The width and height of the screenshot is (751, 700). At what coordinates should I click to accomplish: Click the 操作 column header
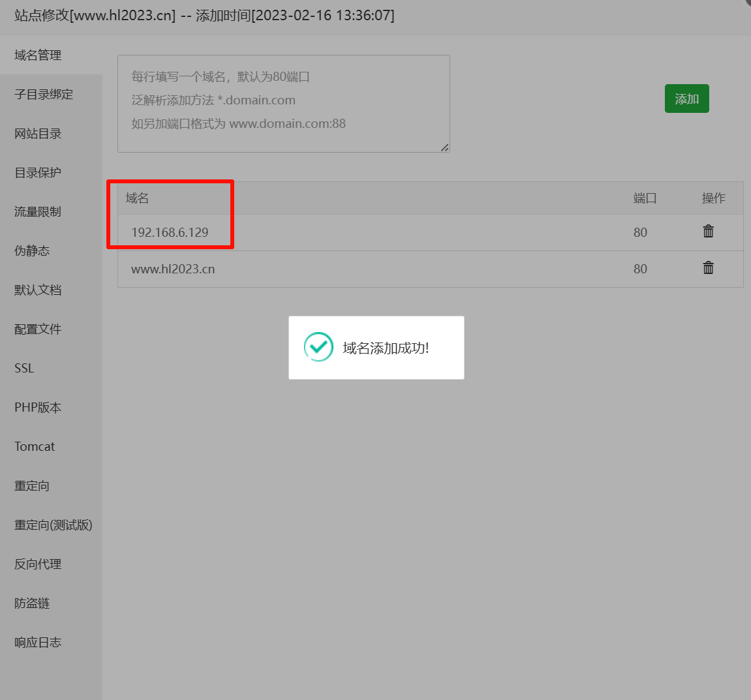tap(713, 198)
